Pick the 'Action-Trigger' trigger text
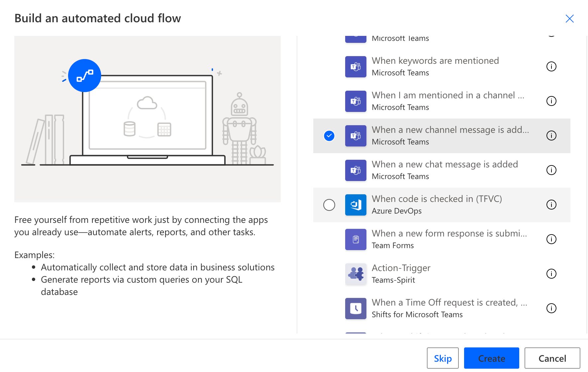Viewport: 588px width, 372px height. coord(401,268)
